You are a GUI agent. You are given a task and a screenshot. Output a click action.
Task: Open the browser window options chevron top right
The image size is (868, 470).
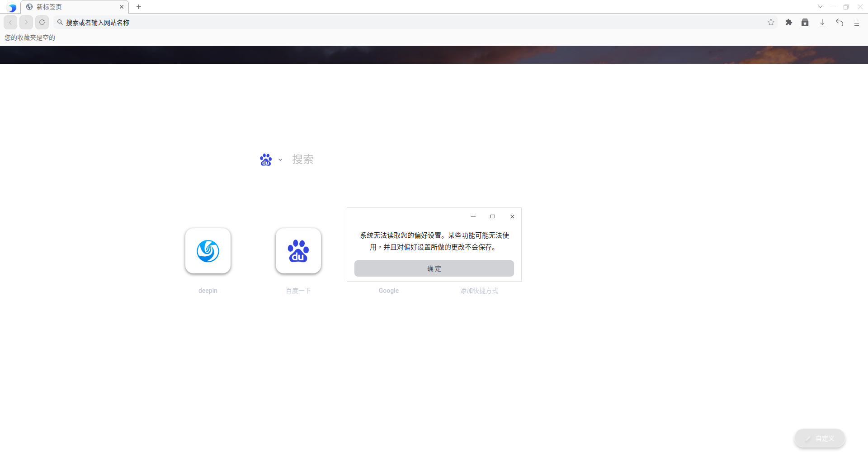[821, 7]
